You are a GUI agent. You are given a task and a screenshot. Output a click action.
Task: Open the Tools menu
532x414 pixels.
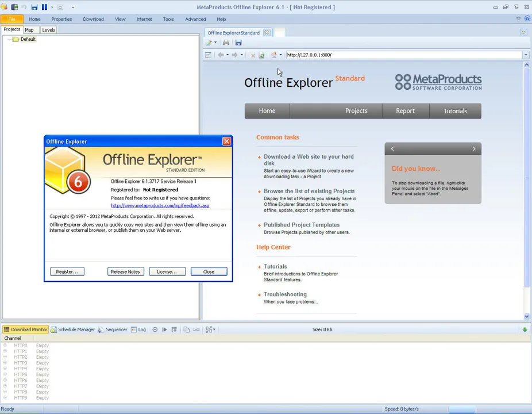[168, 19]
